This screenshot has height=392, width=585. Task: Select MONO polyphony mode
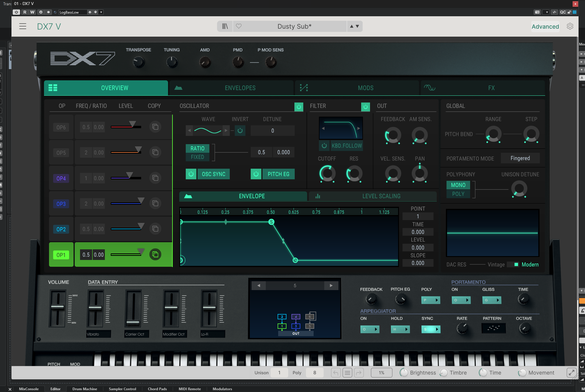[x=458, y=185]
